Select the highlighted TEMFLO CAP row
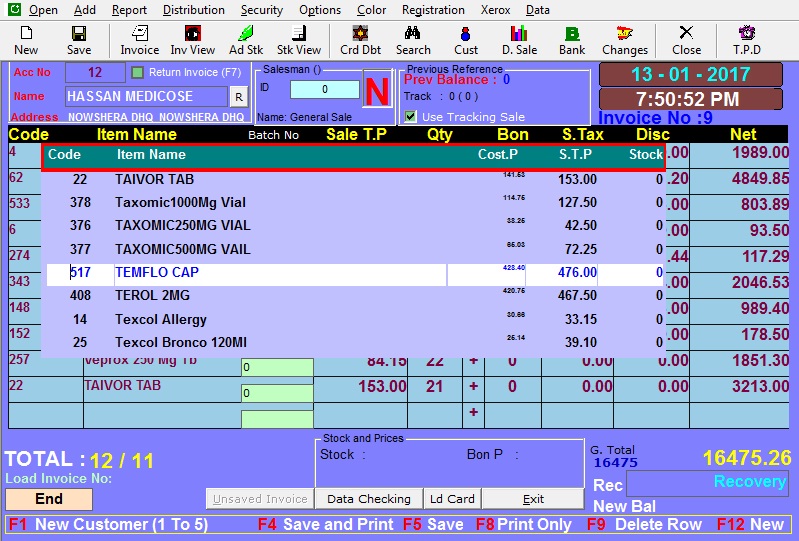799x541 pixels. [354, 273]
